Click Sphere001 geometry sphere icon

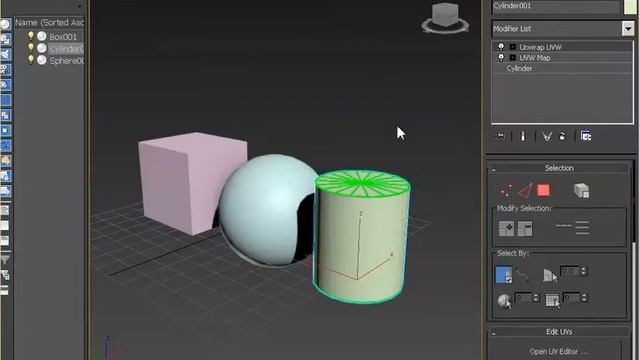[x=42, y=60]
